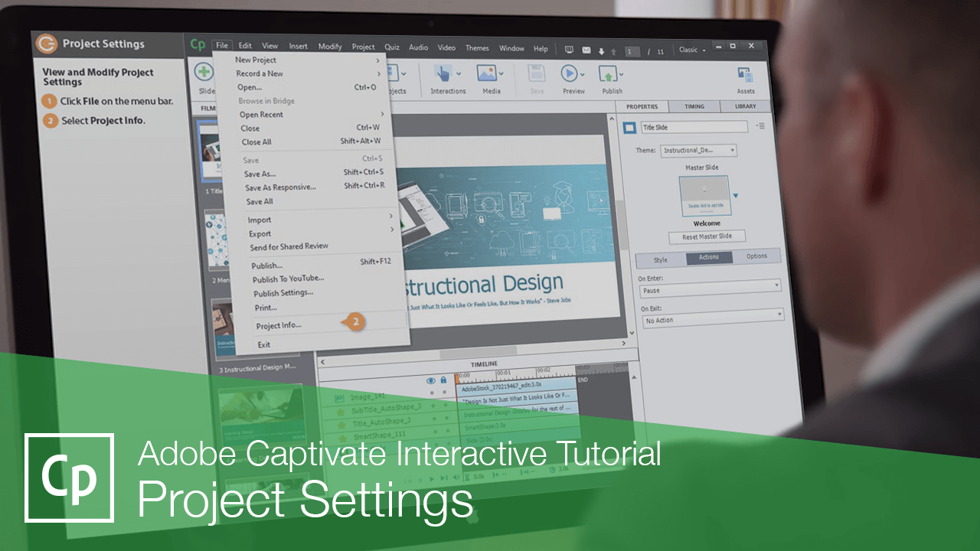Click stage scrollbar down arrow
Image resolution: width=980 pixels, height=551 pixels.
pos(632,334)
